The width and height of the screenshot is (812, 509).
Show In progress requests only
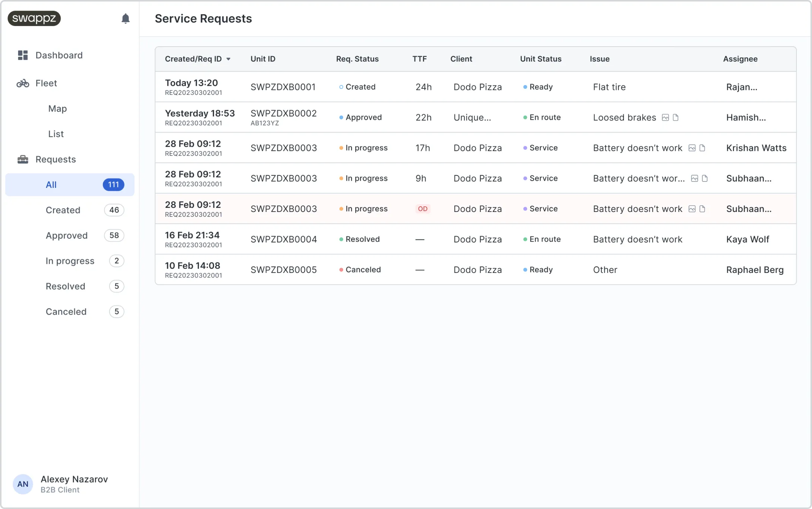70,261
